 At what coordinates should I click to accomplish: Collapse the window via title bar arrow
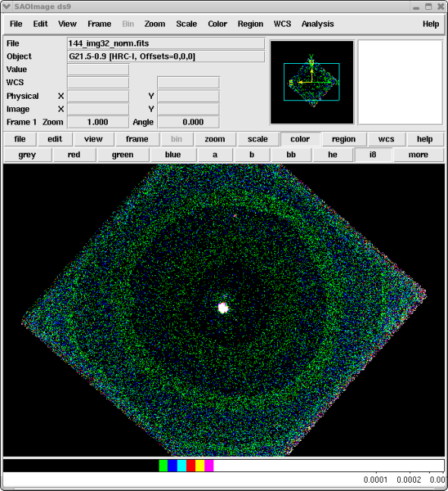7,6
